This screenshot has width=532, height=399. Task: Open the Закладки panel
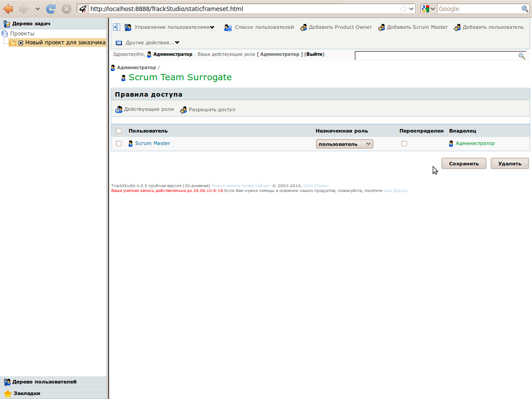tap(27, 393)
